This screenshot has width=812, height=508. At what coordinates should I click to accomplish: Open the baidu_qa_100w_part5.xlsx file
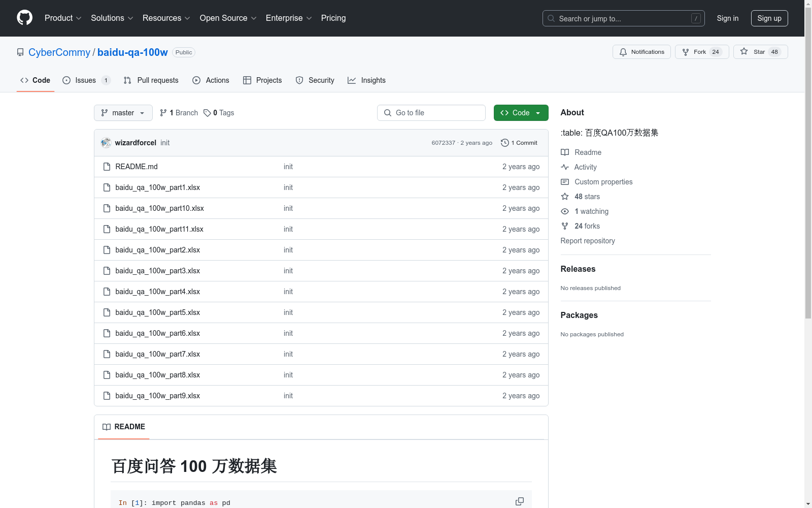tap(157, 312)
